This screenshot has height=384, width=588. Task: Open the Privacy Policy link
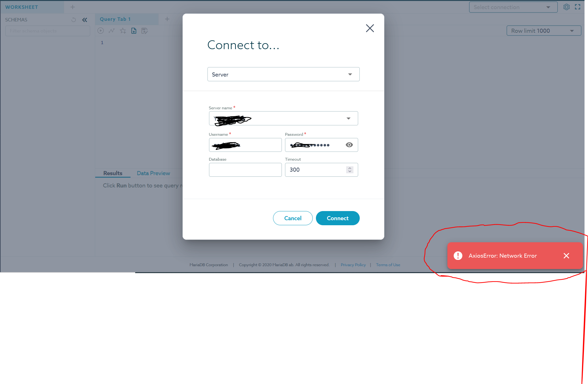tap(353, 265)
